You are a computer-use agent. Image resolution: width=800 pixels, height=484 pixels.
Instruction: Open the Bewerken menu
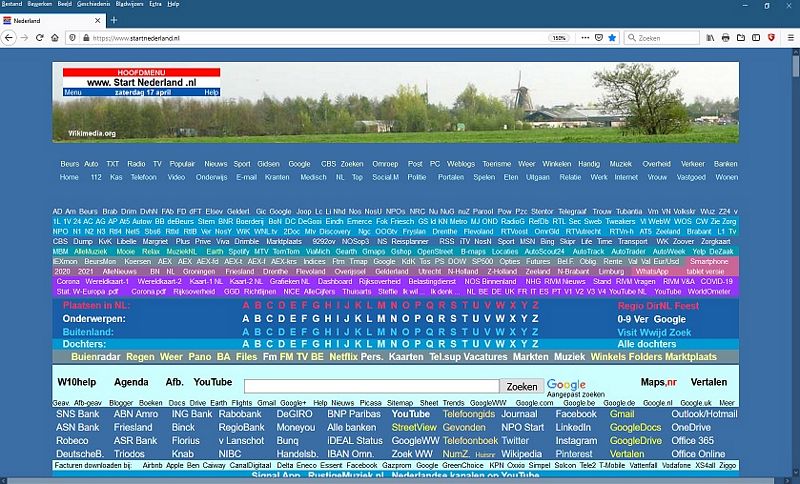[x=39, y=4]
